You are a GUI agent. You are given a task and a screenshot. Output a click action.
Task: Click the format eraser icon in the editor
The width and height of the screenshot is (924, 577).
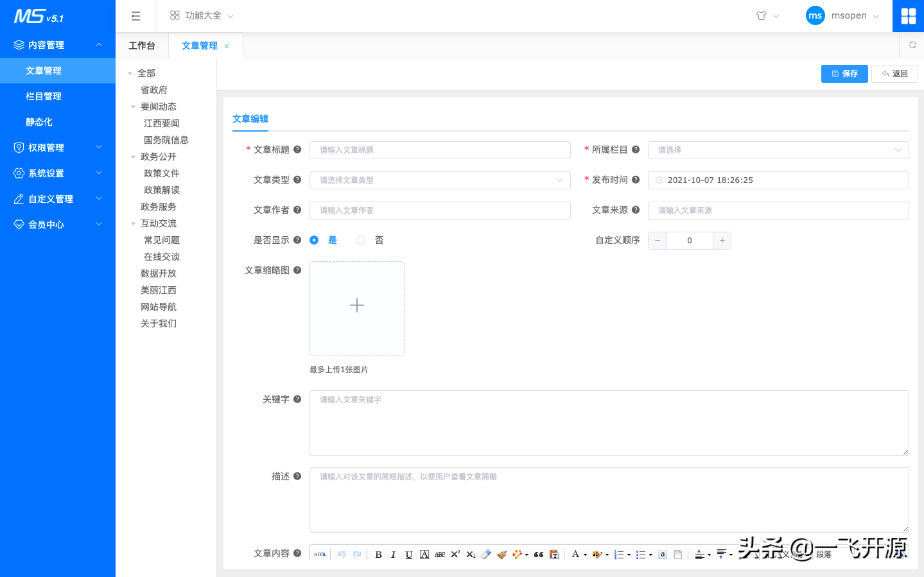(486, 554)
